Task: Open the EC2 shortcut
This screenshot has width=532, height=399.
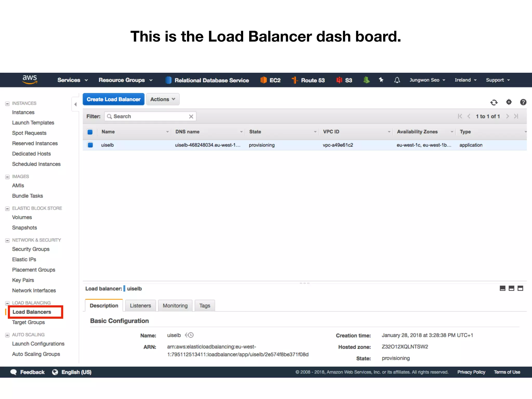Action: [x=270, y=80]
